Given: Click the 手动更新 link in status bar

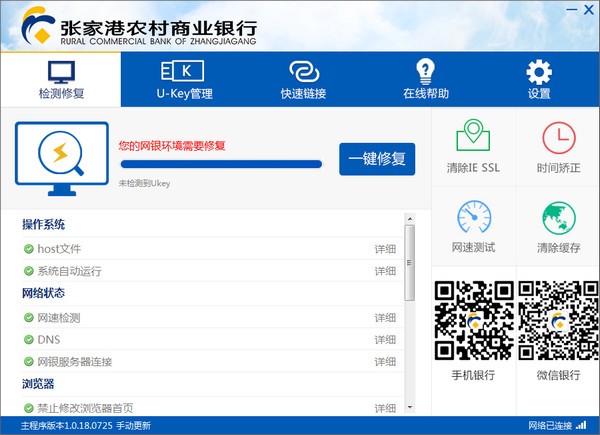Looking at the screenshot, I should (134, 426).
